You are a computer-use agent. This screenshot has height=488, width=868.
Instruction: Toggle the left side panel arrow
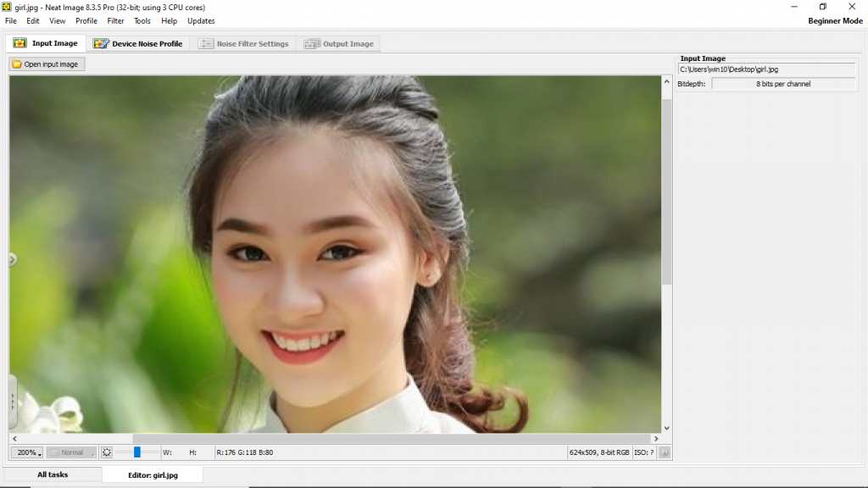[x=13, y=260]
